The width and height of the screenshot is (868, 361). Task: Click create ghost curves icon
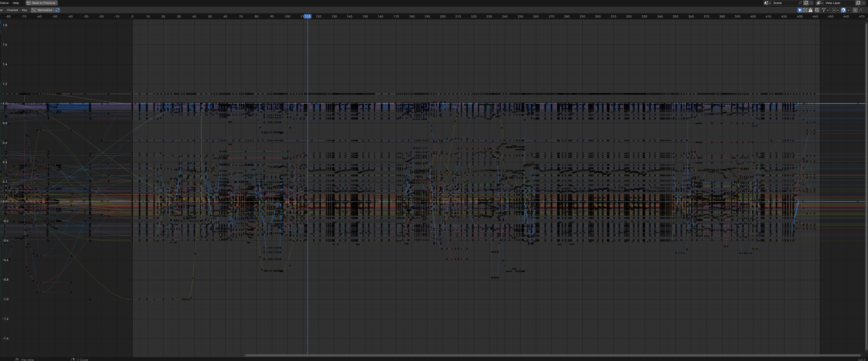(x=817, y=10)
